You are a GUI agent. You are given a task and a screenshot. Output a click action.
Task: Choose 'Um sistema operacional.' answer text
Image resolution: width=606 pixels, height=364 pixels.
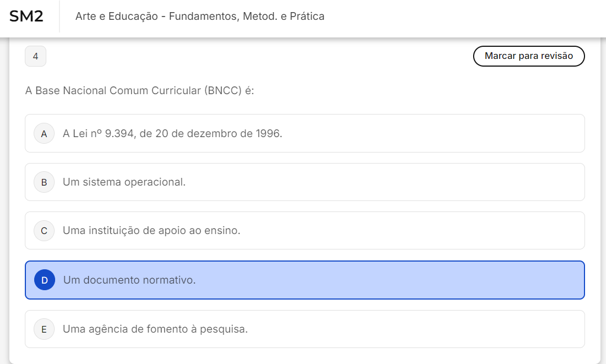click(x=124, y=182)
